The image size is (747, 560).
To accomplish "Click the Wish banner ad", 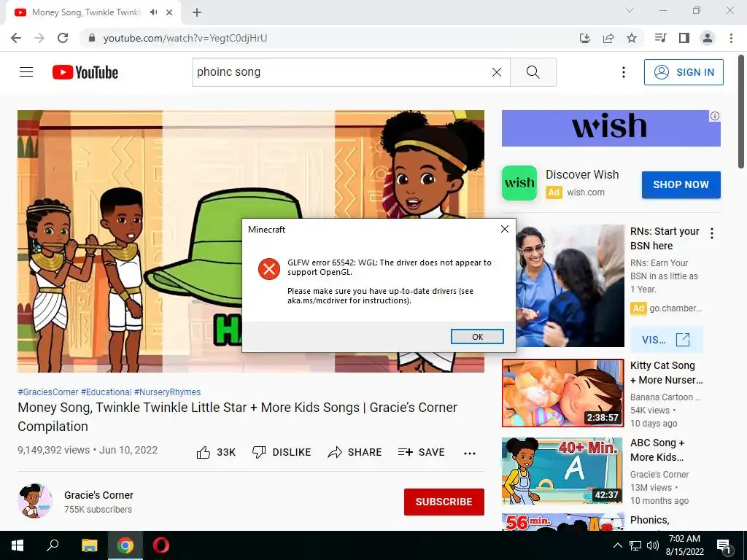I will (611, 128).
